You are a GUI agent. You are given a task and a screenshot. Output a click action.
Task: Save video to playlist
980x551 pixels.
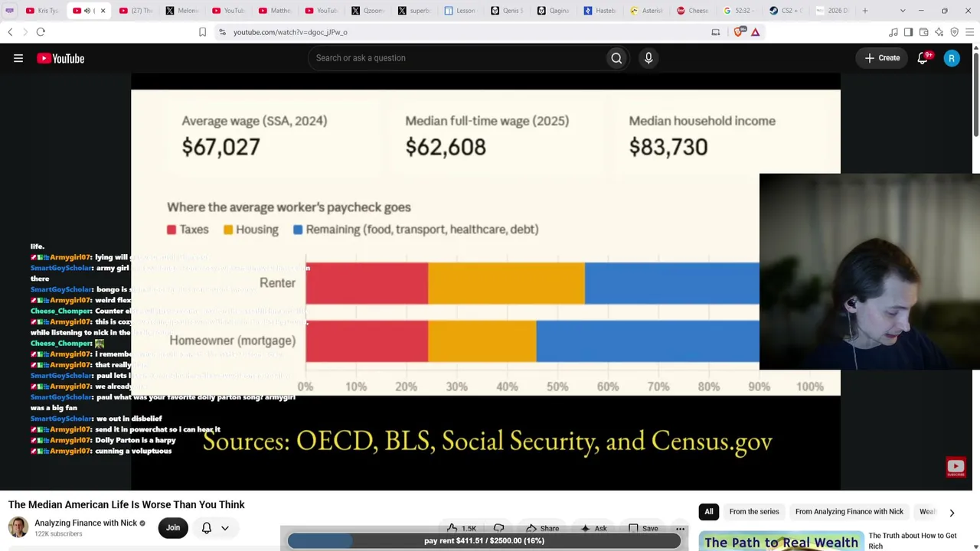642,528
